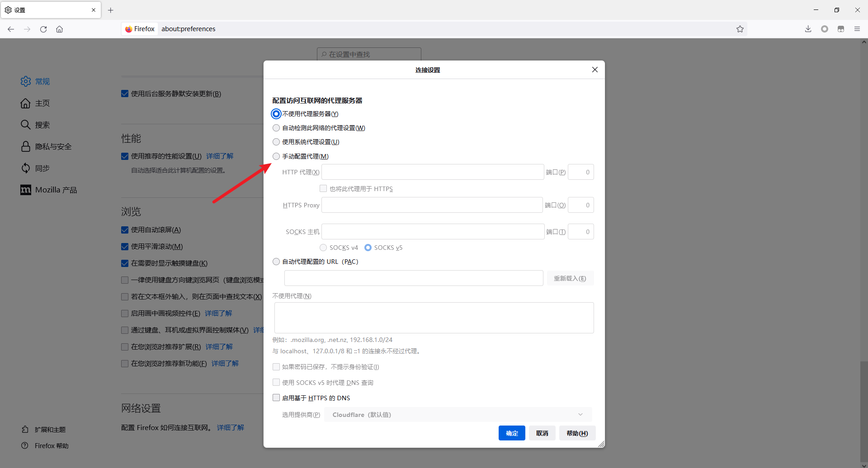
Task: Toggle 在需要时显示触摸键盘 checkbox
Action: [x=125, y=263]
